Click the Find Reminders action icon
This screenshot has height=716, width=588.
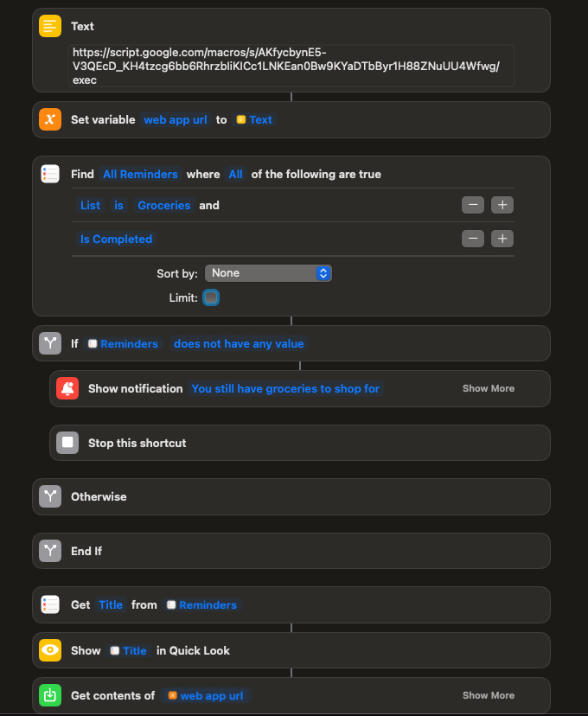click(50, 174)
